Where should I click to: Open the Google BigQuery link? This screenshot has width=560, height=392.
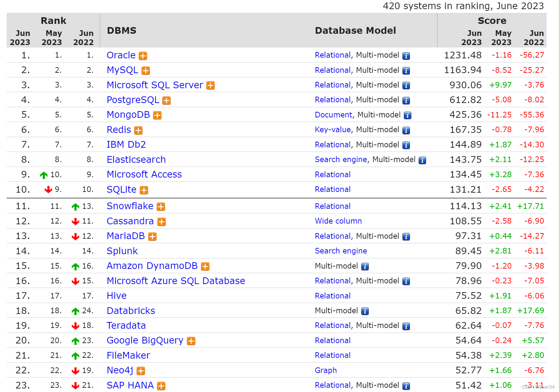[145, 340]
